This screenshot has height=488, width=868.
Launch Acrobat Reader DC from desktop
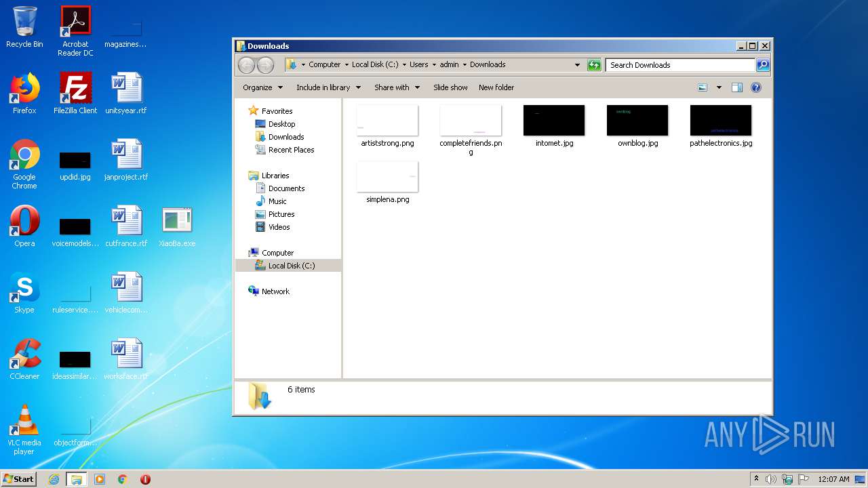(x=75, y=30)
